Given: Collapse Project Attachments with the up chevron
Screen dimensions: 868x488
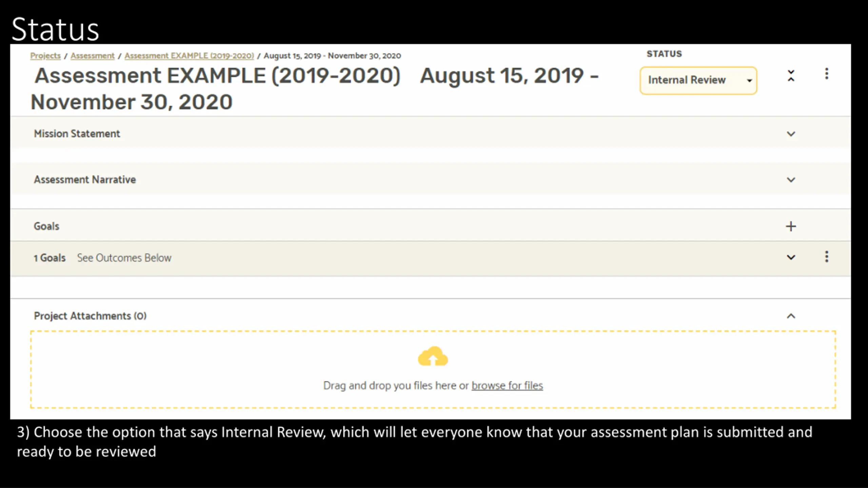Looking at the screenshot, I should point(791,316).
